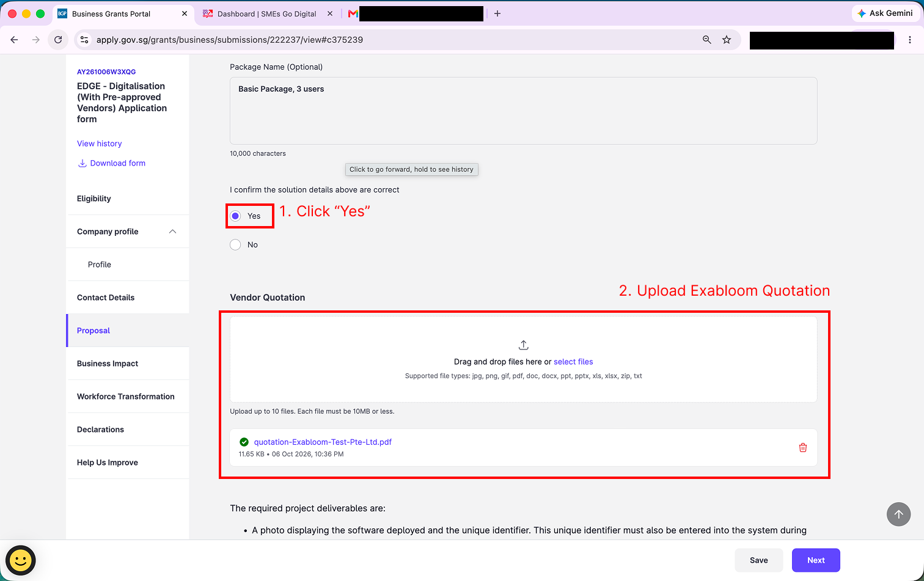Click into the Package Name text area
This screenshot has width=924, height=581.
click(524, 111)
